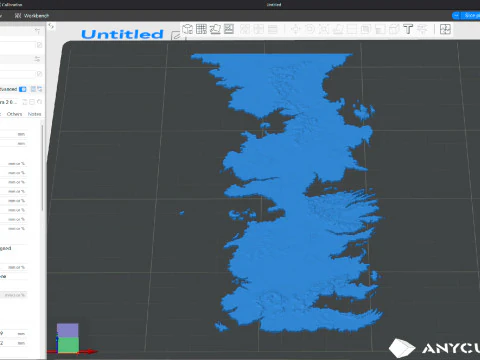
Task: Switch to Assembly view icon
Action: click(445, 29)
